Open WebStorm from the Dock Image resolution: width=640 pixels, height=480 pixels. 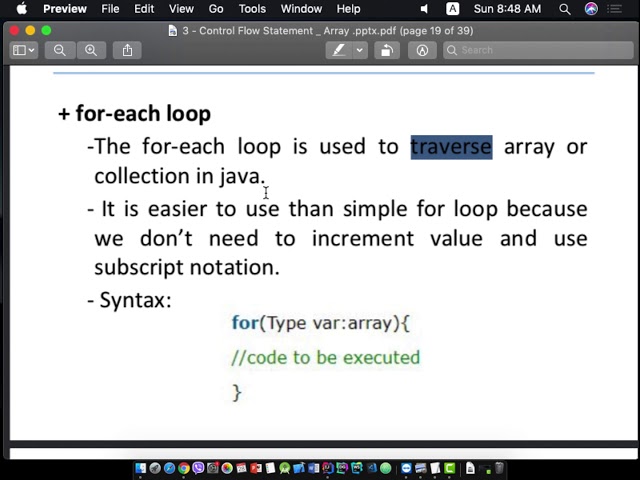(357, 468)
